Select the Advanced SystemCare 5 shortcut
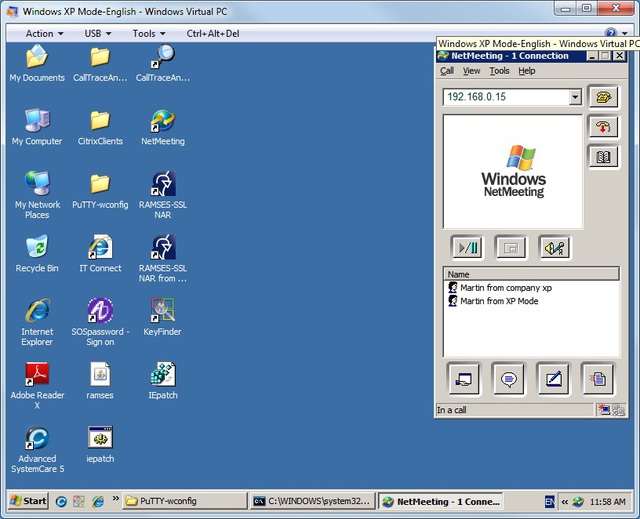This screenshot has height=519, width=640. point(37,449)
